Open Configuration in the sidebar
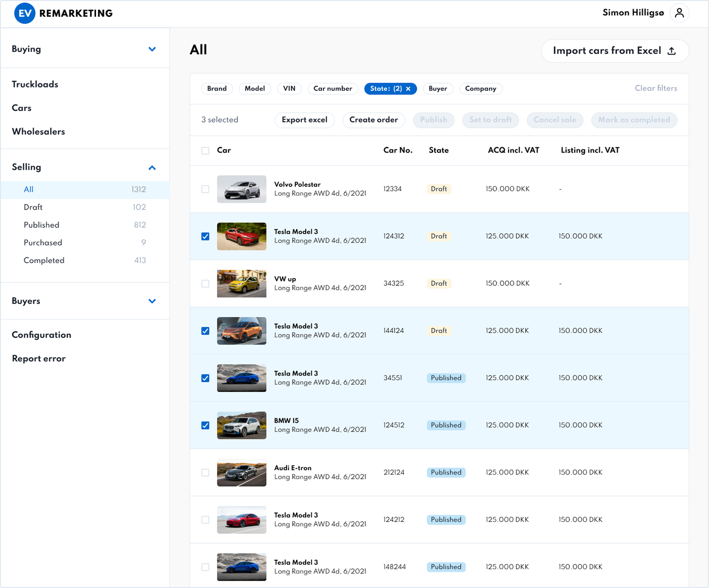This screenshot has width=709, height=588. [x=42, y=335]
